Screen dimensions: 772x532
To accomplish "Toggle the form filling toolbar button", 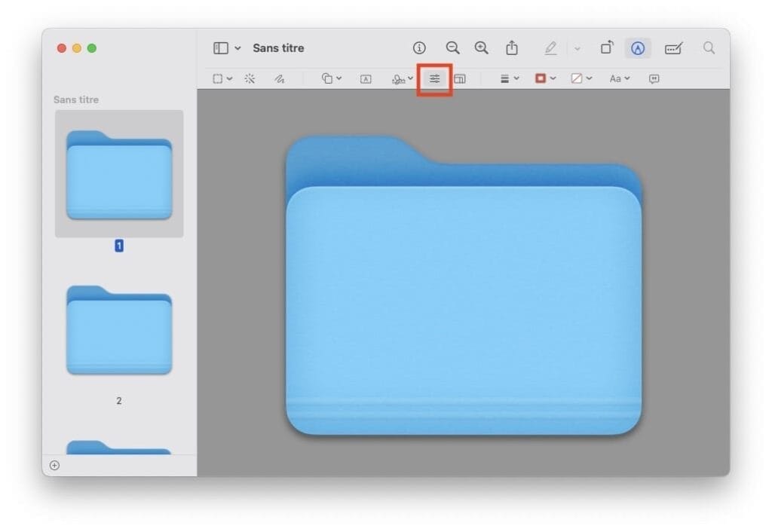I will coord(673,48).
